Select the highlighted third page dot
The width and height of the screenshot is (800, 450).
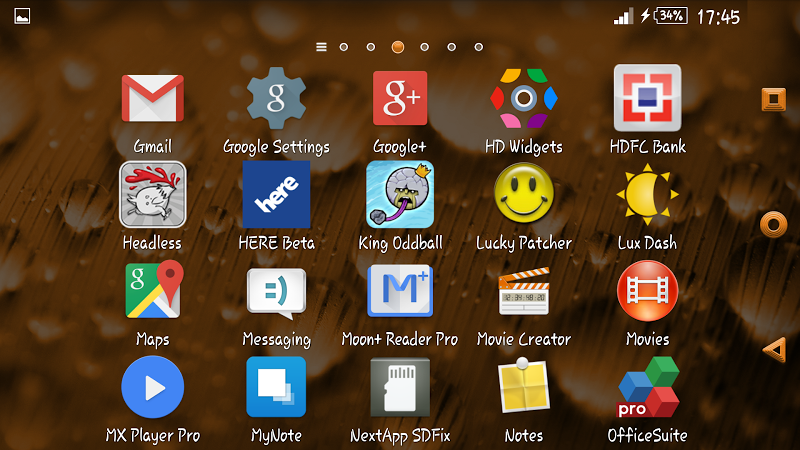(398, 47)
